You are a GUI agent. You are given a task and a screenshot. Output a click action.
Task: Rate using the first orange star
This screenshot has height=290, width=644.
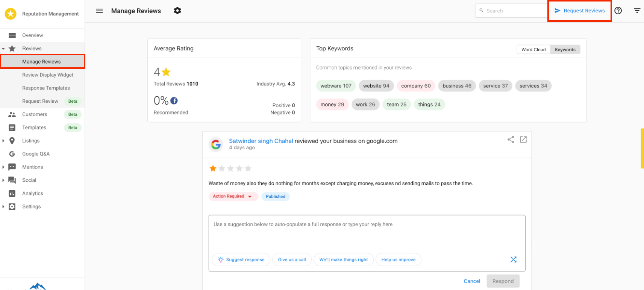click(x=213, y=168)
